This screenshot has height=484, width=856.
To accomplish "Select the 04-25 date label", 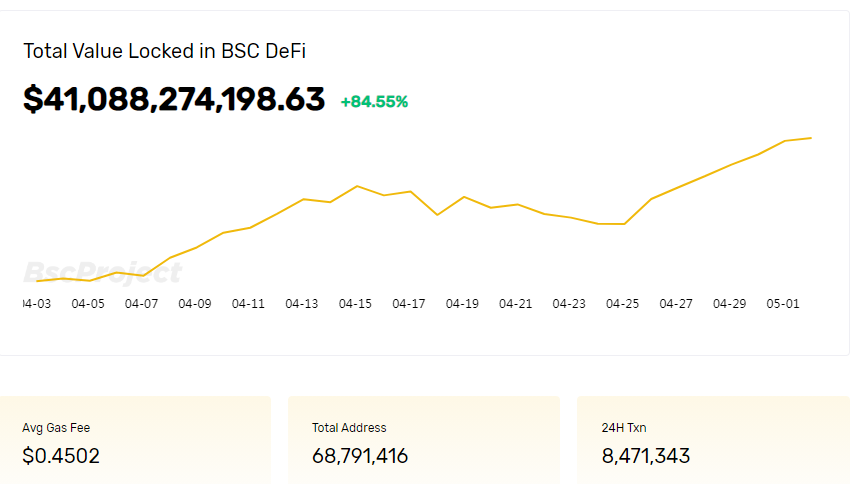I will pos(622,304).
